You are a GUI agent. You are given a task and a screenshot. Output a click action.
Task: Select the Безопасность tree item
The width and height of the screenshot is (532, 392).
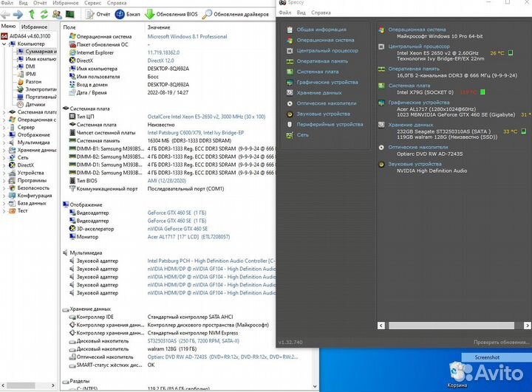29,188
